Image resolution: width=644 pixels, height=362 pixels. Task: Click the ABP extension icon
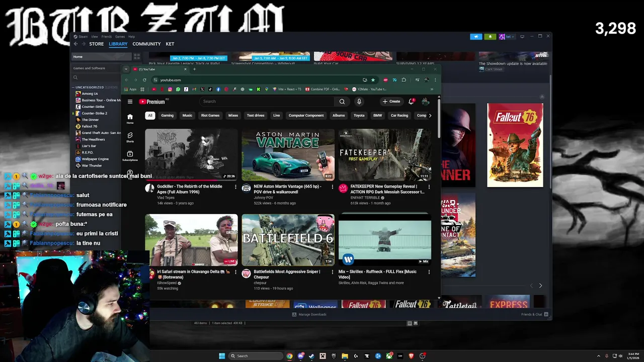coord(385,80)
